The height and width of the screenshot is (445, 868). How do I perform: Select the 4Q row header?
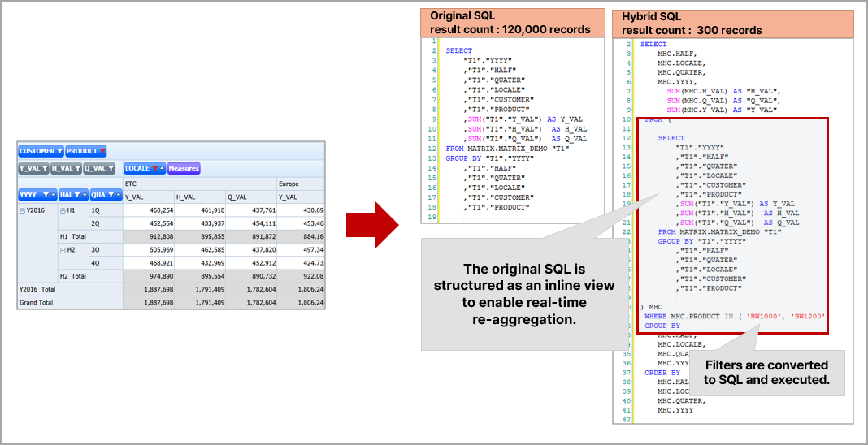tap(106, 262)
